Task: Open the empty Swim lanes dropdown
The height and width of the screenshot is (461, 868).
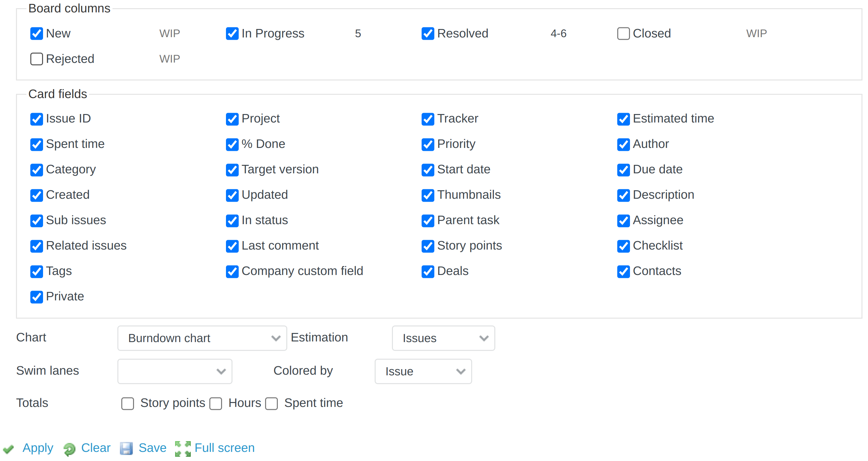Action: tap(174, 371)
